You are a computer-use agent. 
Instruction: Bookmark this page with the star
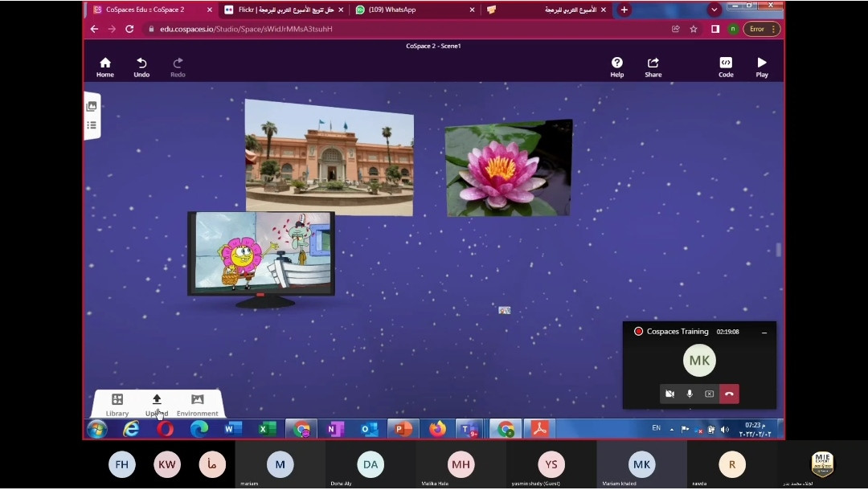pos(694,29)
